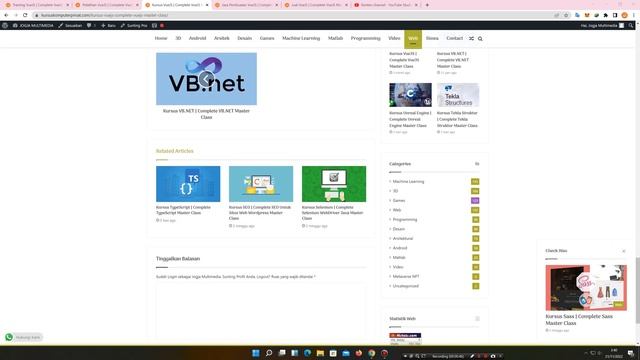Click the browser back arrow
This screenshot has width=640, height=360.
coord(6,15)
